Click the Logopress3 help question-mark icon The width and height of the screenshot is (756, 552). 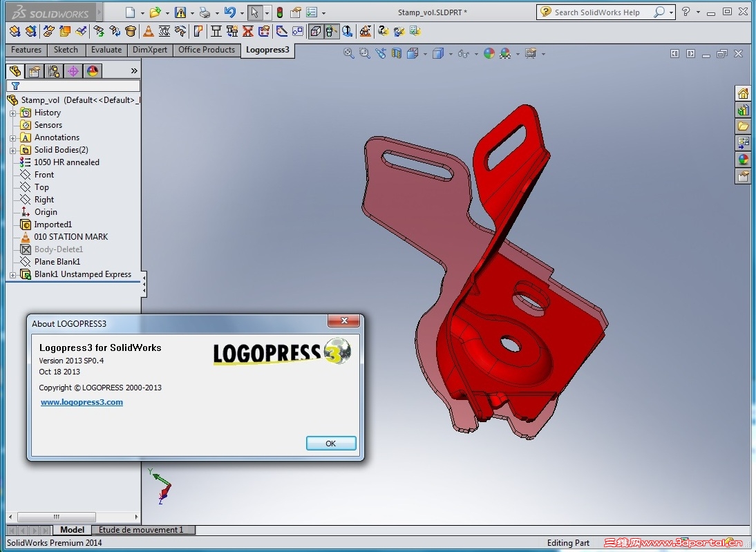click(x=384, y=31)
